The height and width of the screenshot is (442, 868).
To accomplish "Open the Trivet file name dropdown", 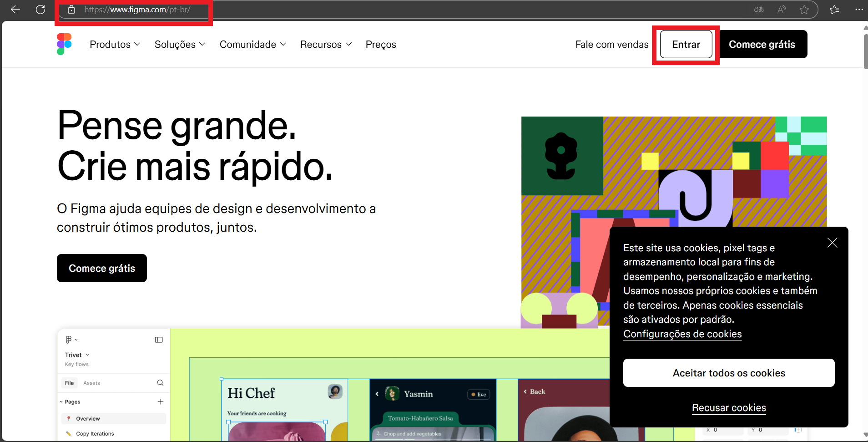I will [x=77, y=355].
